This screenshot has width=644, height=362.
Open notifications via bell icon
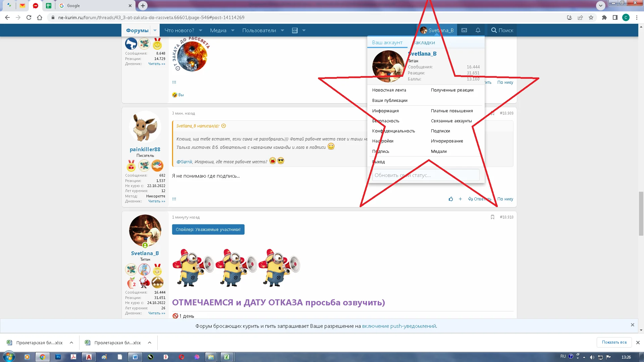click(x=478, y=30)
